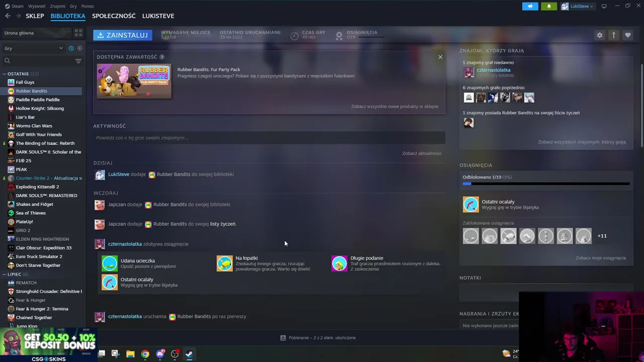Screen dimensions: 644x362
Task: Toggle the ready-to-play filter icon
Action: pyautogui.click(x=79, y=48)
